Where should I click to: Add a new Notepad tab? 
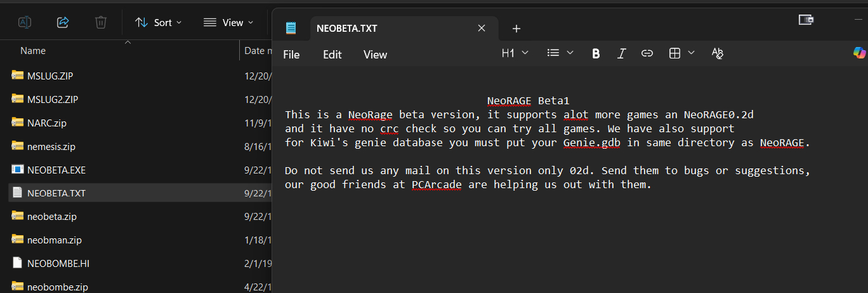pyautogui.click(x=516, y=28)
